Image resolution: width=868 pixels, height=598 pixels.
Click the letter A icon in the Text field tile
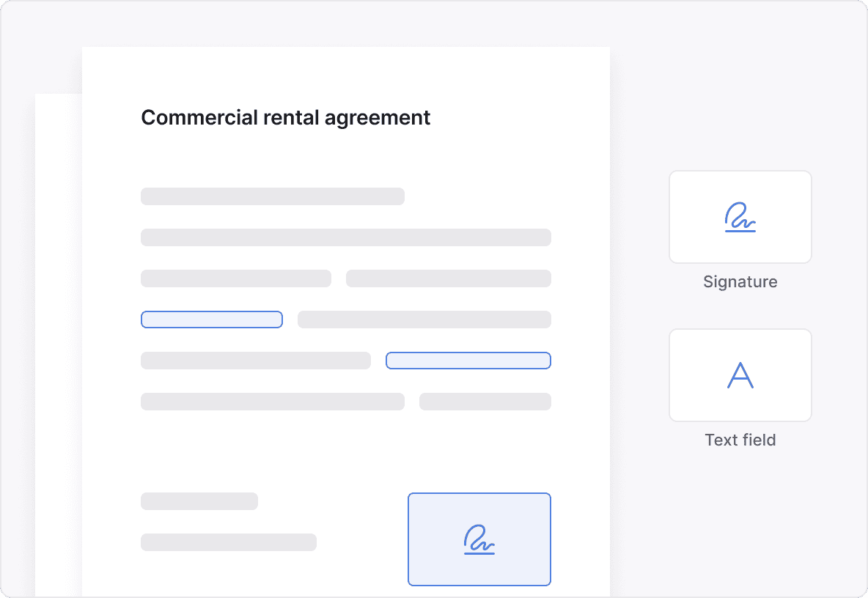click(740, 375)
